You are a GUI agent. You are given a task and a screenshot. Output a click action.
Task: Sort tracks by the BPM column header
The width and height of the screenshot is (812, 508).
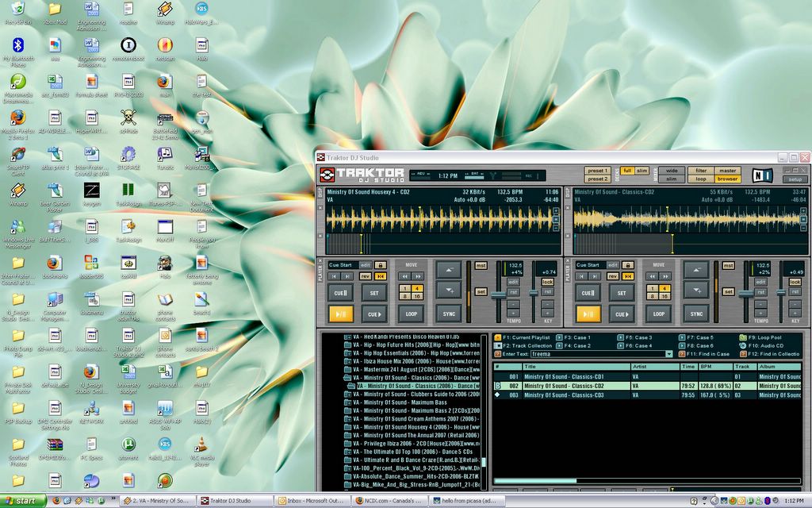714,367
